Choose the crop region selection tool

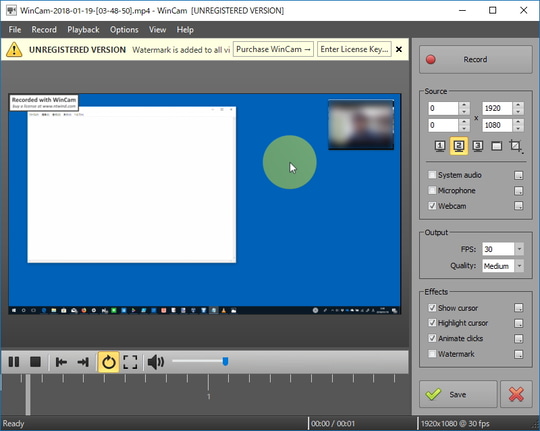click(x=516, y=146)
